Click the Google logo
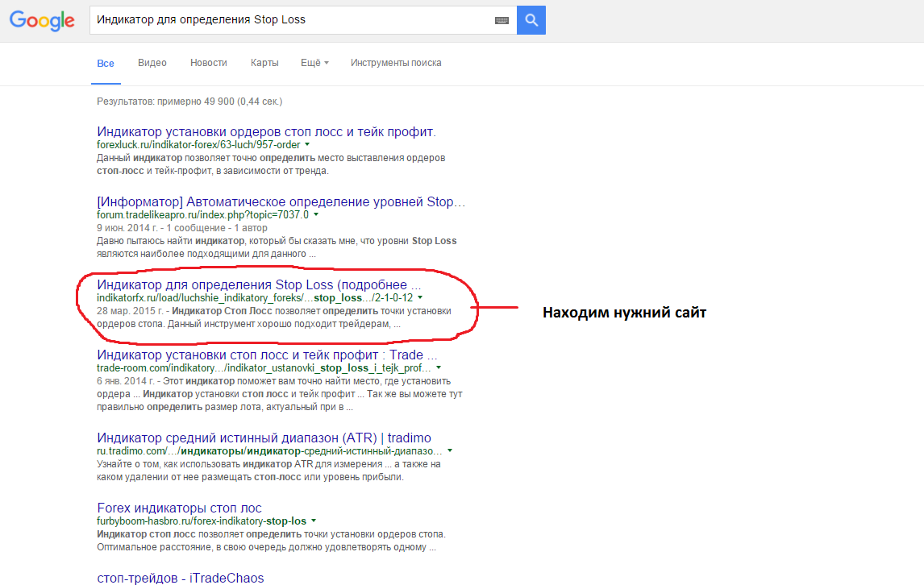The height and width of the screenshot is (585, 924). tap(42, 21)
